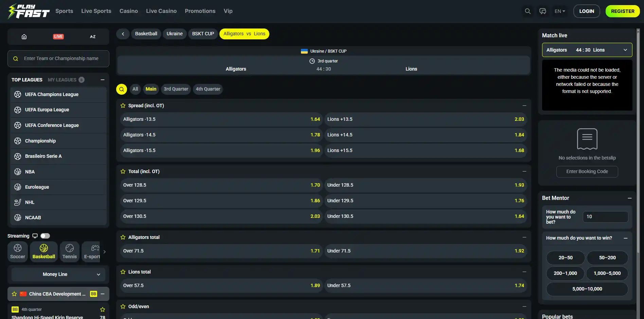Favorite the Total (incl. OT) market star
Screen dimensions: 644x319
click(x=123, y=171)
